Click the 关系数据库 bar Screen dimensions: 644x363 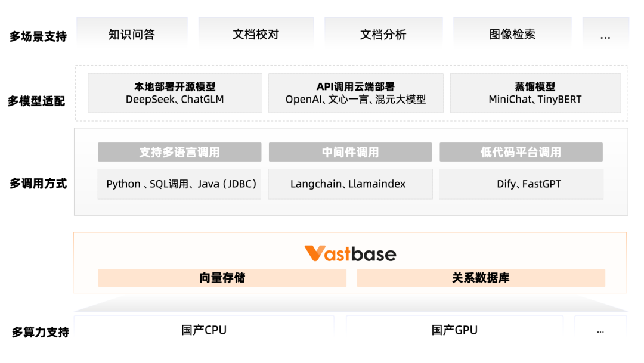click(x=481, y=278)
